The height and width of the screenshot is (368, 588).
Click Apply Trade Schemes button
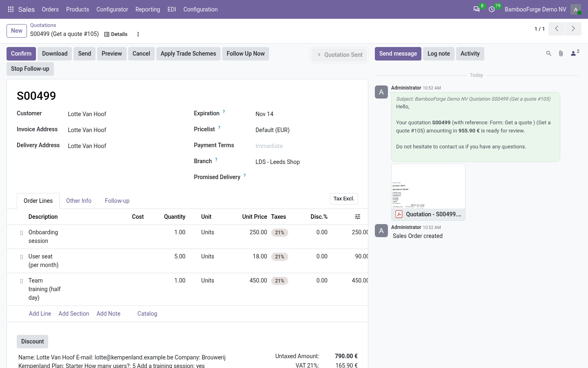188,54
